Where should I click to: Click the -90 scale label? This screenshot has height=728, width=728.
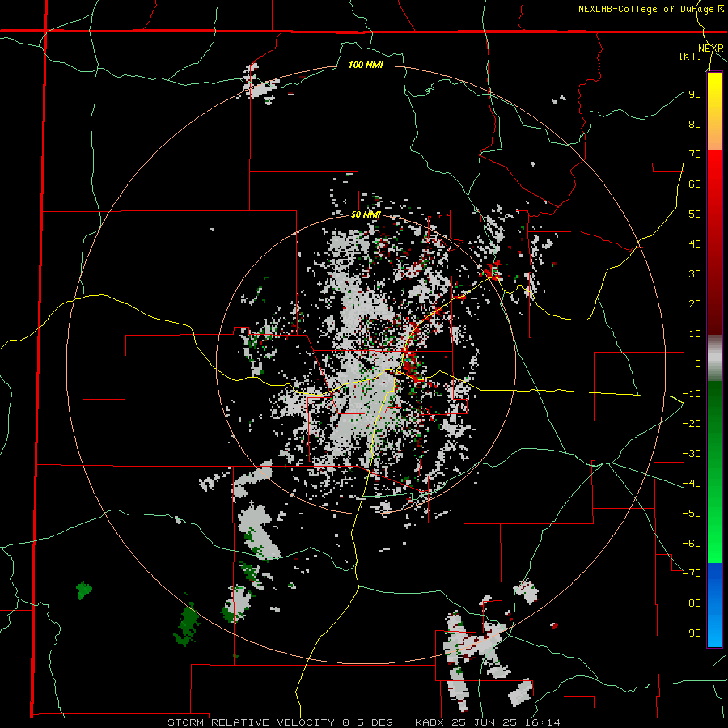[692, 633]
